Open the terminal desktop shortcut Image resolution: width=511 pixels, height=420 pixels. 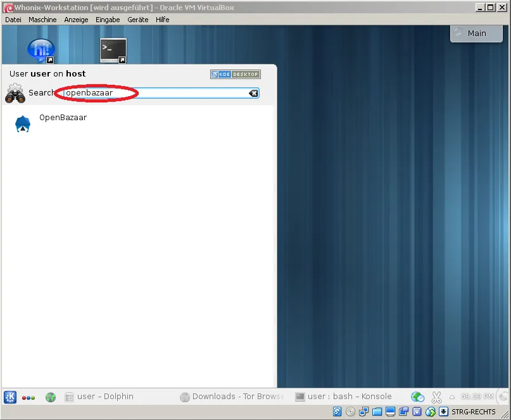pos(113,51)
